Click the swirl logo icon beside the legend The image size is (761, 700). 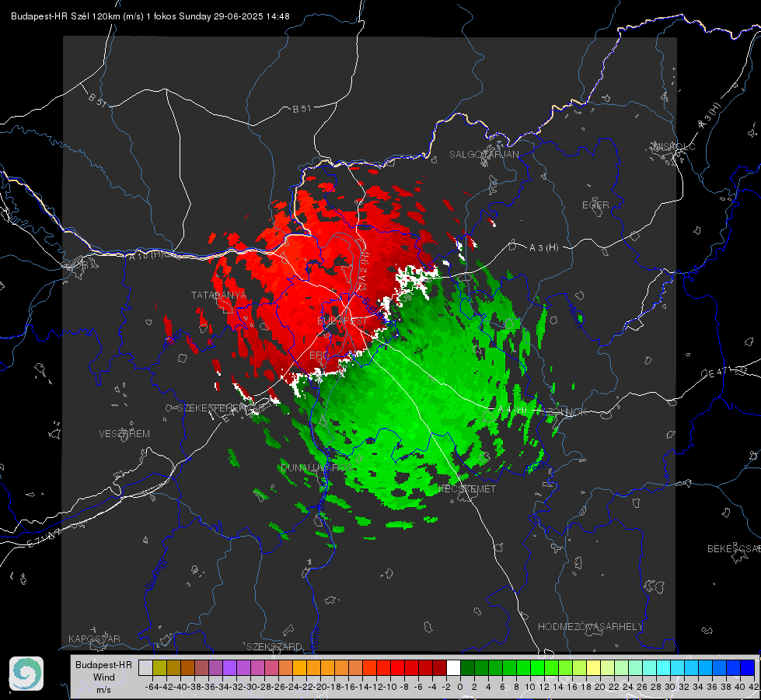pyautogui.click(x=26, y=674)
